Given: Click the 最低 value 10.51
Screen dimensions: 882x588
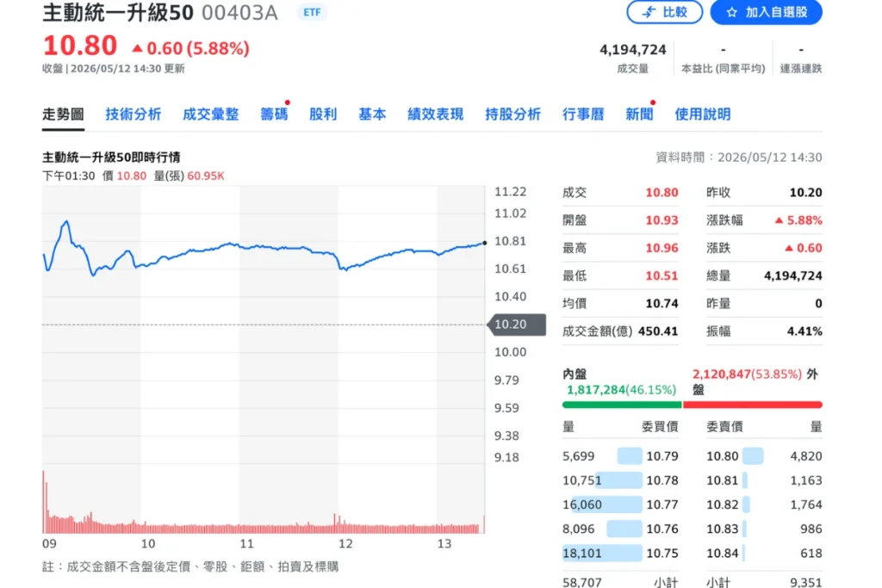Looking at the screenshot, I should pos(661,276).
